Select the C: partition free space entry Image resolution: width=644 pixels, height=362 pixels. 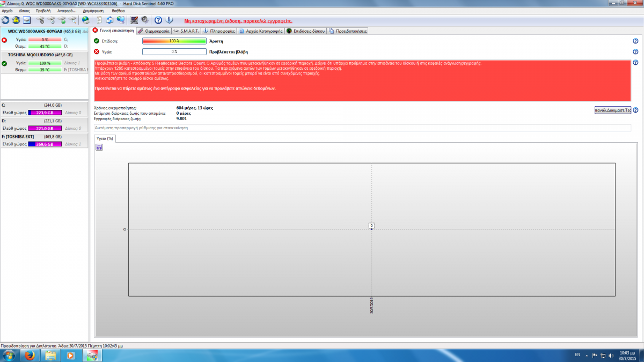click(45, 109)
